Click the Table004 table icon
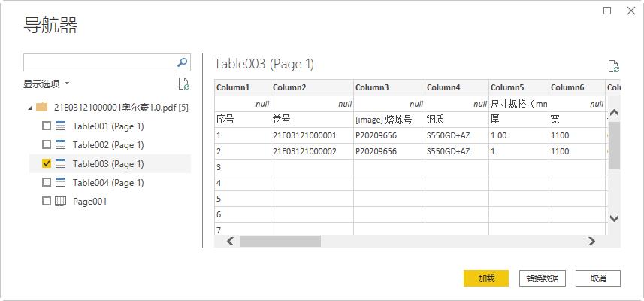Screen dimensions: 644x301 click(61, 183)
